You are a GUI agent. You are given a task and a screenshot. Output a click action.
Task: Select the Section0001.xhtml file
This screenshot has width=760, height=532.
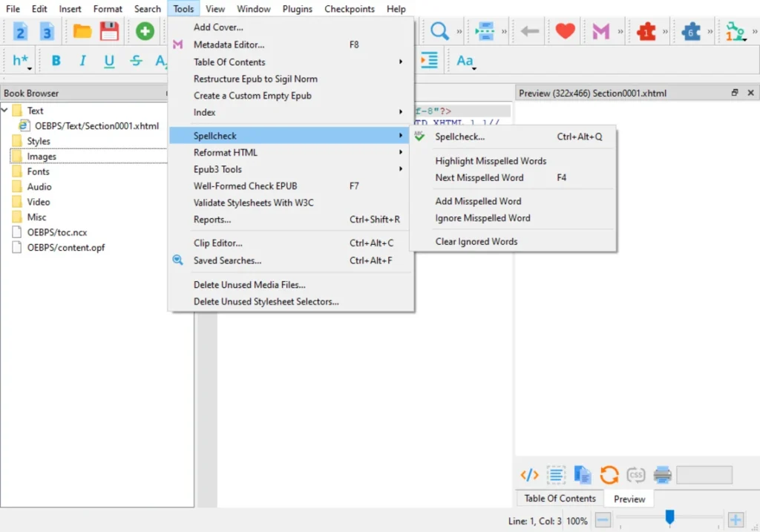(96, 126)
